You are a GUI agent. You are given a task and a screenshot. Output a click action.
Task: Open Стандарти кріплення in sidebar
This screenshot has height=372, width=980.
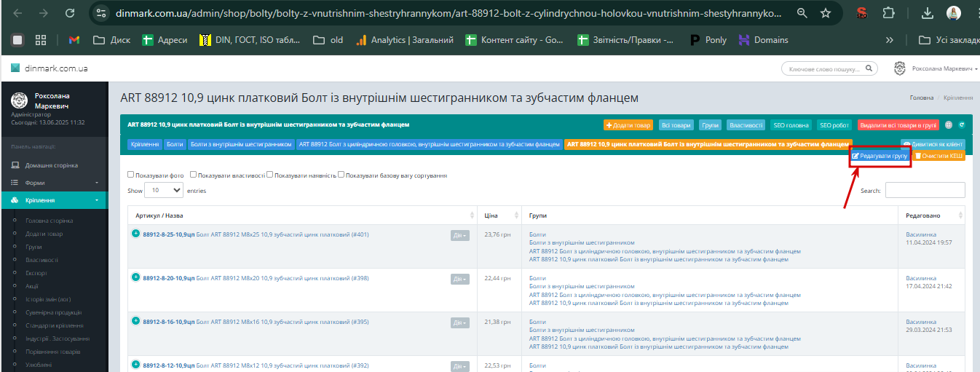pos(55,325)
